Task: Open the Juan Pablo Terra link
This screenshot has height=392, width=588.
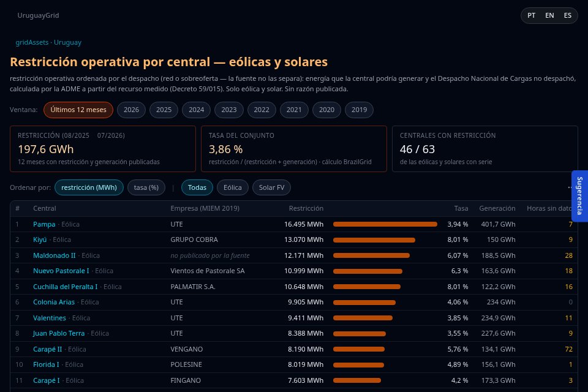Action: point(59,333)
